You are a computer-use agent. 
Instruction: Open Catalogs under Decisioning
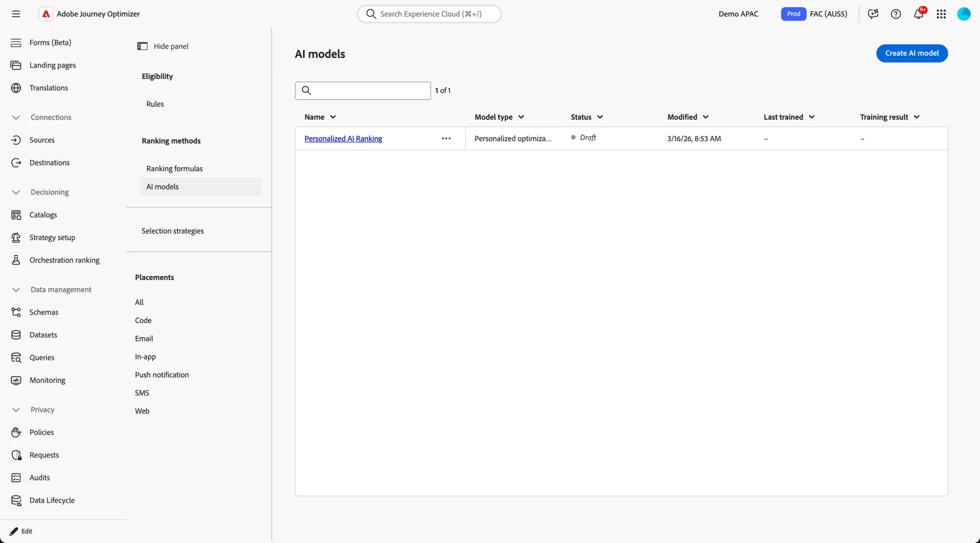(x=43, y=215)
